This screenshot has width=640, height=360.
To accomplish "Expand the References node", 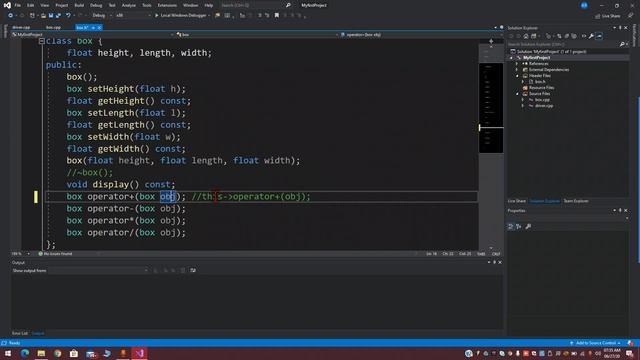I will pyautogui.click(x=517, y=64).
